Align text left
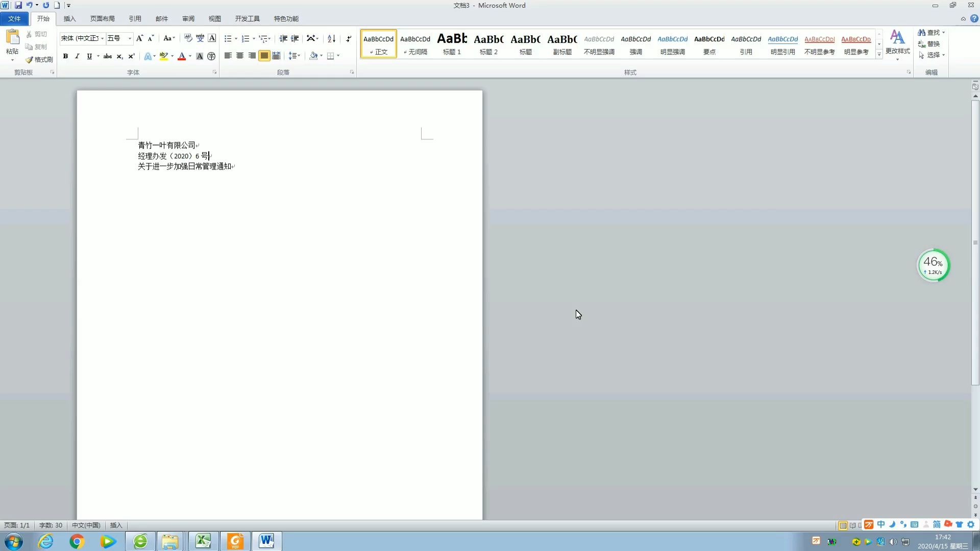 click(228, 56)
